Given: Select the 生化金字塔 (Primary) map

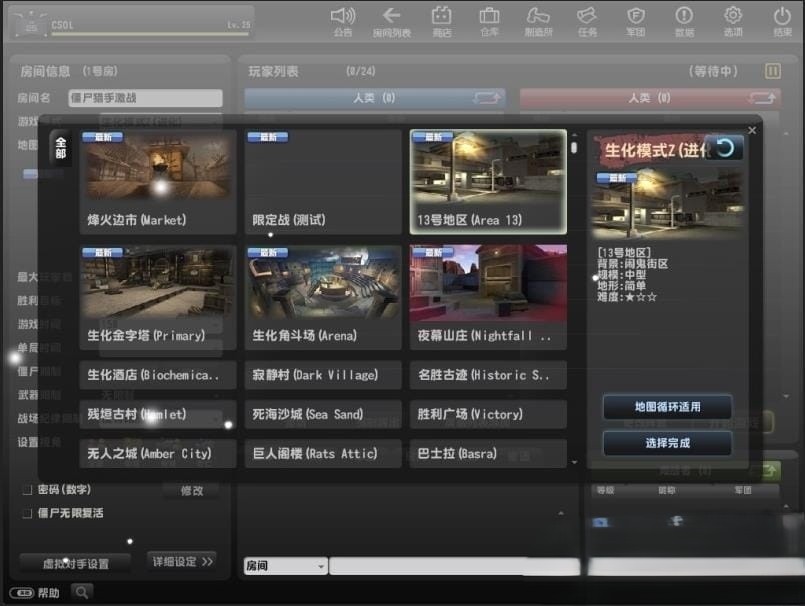Looking at the screenshot, I should click(158, 298).
